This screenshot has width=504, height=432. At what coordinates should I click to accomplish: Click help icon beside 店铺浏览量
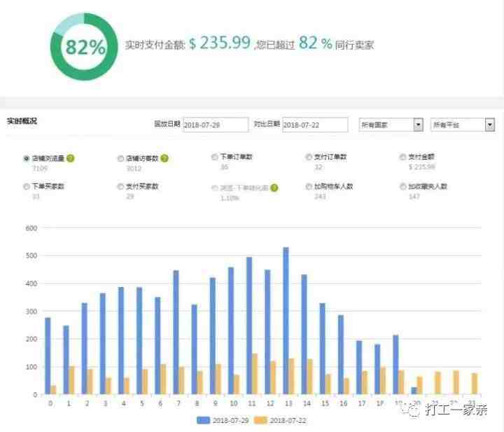pos(71,158)
